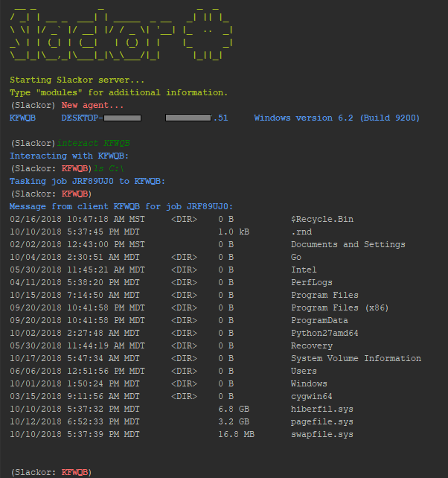Viewport: 448px width, 478px height.
Task: Click the "10/17/2018 5:47:34 AM MDT" timestamp
Action: [74, 359]
